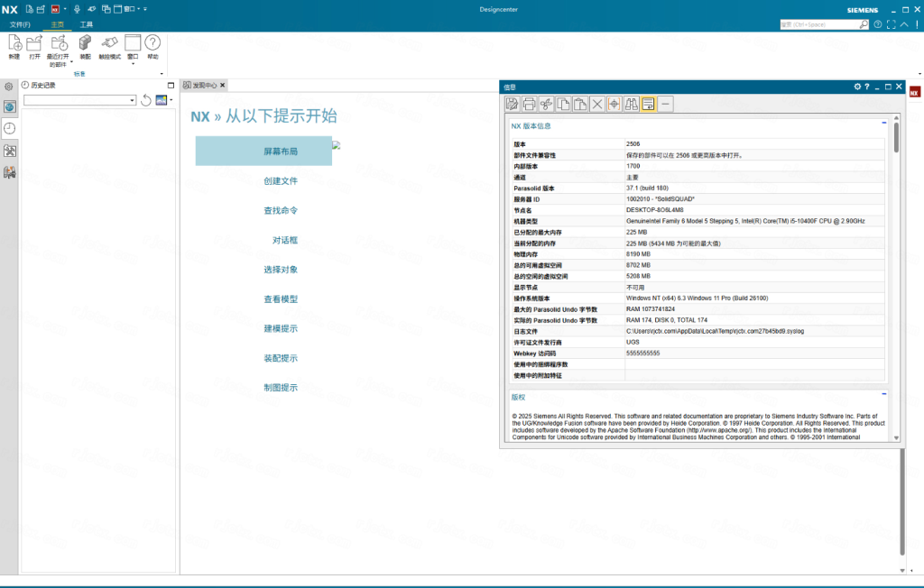Toggle word wrap button in Information toolbar
The image size is (924, 588).
coord(648,105)
